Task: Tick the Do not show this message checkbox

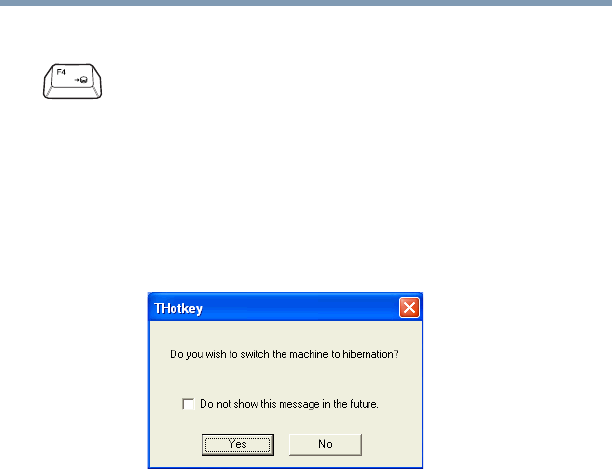Action: coord(188,404)
